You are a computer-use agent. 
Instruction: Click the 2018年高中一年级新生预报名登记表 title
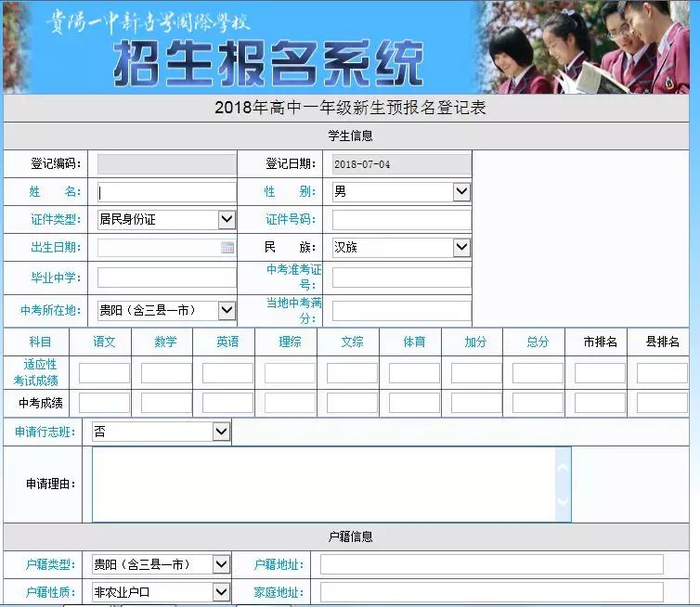click(x=350, y=108)
